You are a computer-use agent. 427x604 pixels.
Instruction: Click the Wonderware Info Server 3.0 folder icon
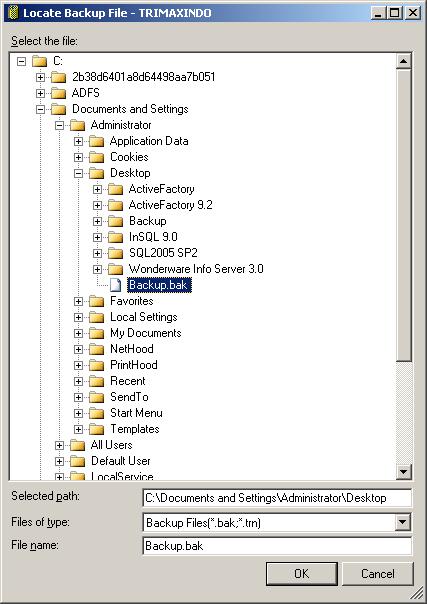(116, 269)
